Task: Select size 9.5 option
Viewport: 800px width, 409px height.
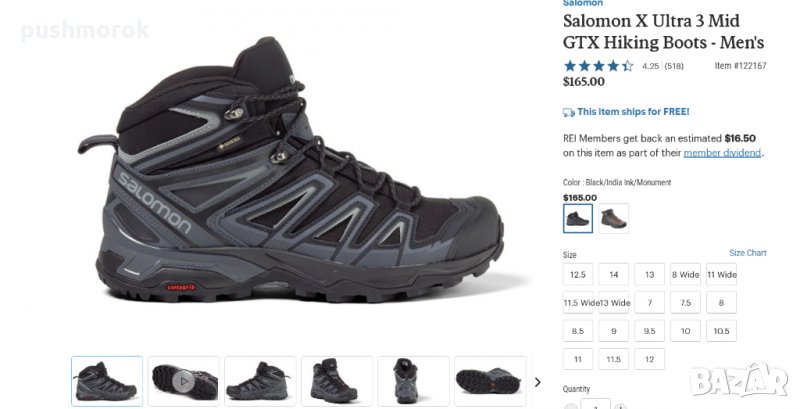Action: [649, 331]
